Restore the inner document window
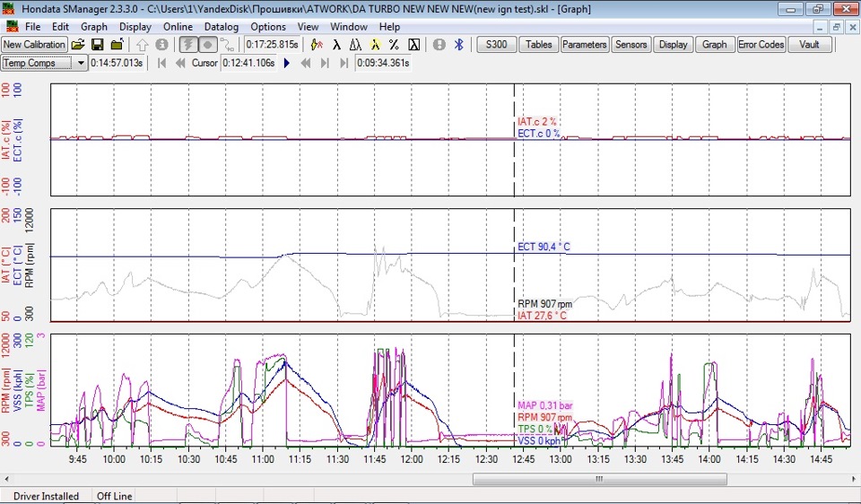 [x=837, y=27]
